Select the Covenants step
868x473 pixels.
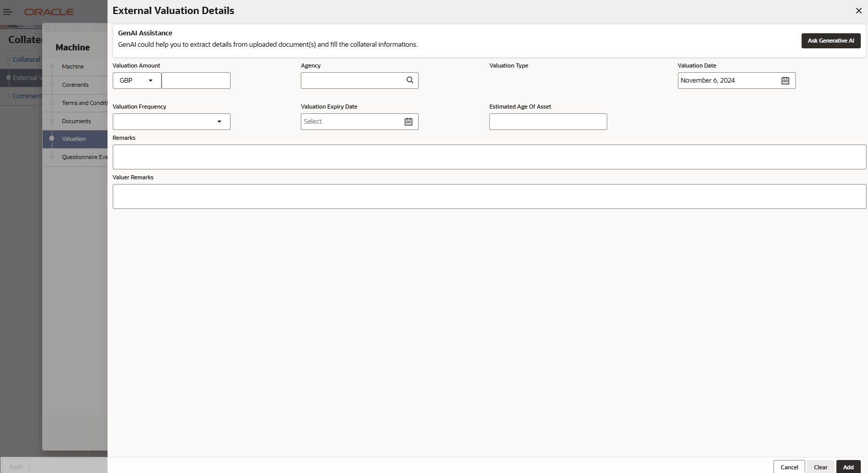pyautogui.click(x=75, y=84)
